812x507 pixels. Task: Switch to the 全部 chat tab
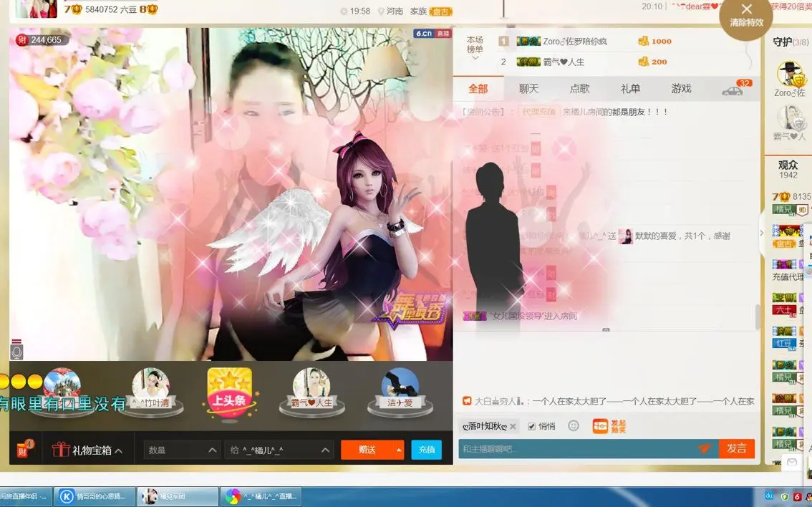click(x=478, y=89)
